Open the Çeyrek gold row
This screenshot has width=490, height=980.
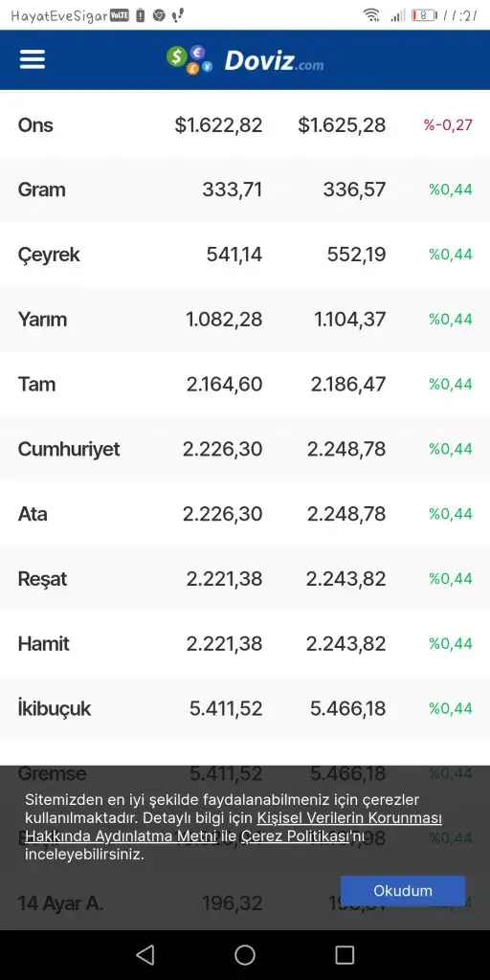tap(245, 255)
